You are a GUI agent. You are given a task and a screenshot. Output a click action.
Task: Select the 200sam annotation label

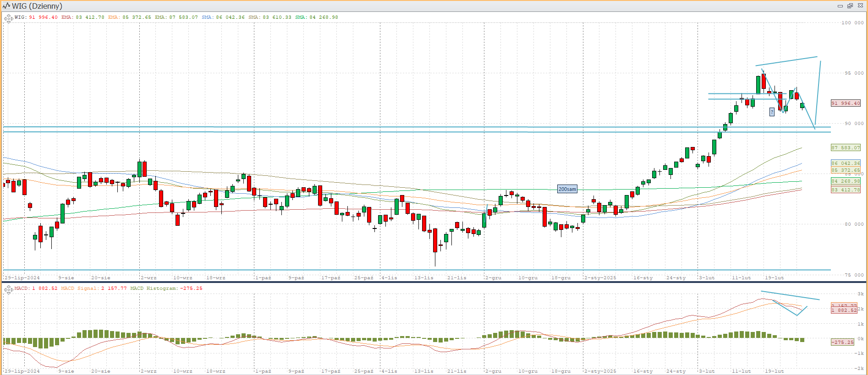point(567,189)
